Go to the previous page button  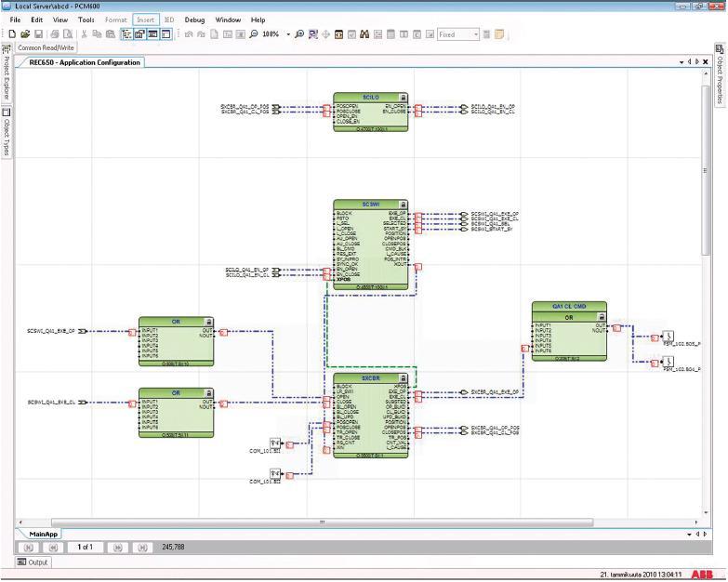[53, 548]
